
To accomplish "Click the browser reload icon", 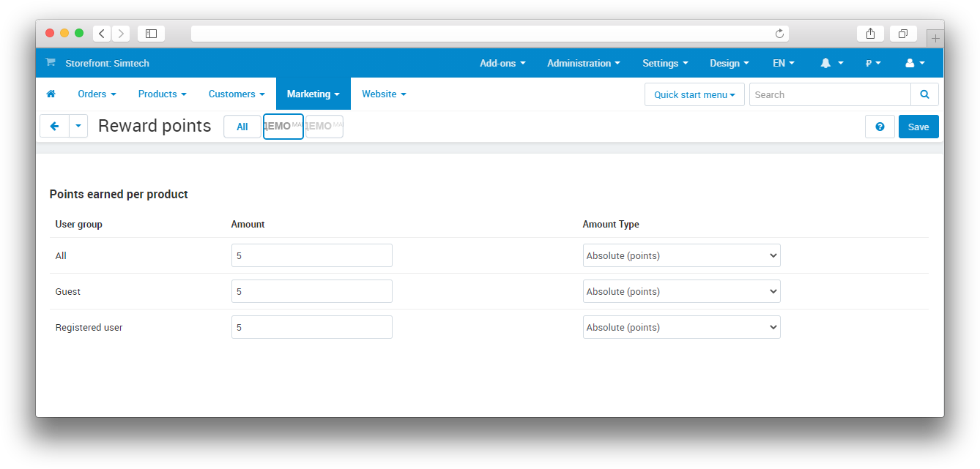I will click(779, 34).
